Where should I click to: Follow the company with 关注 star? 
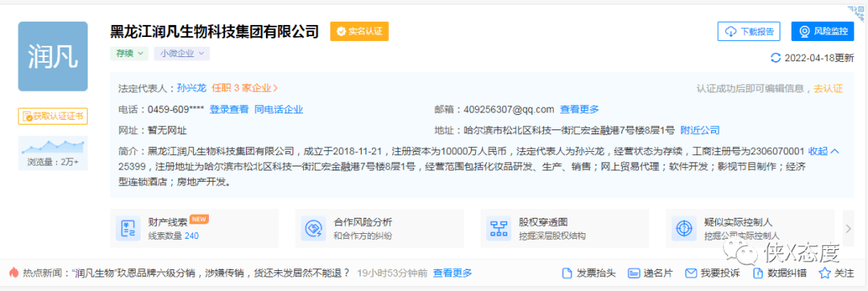coord(837,273)
